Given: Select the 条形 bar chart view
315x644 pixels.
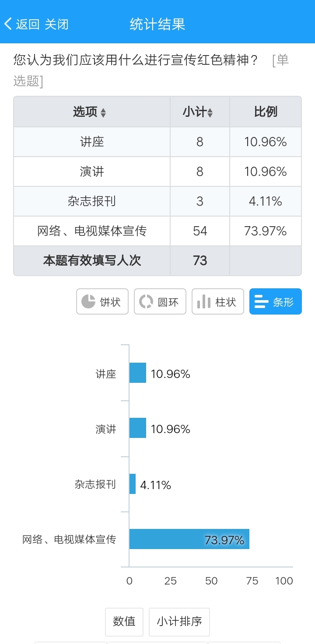Looking at the screenshot, I should point(276,301).
